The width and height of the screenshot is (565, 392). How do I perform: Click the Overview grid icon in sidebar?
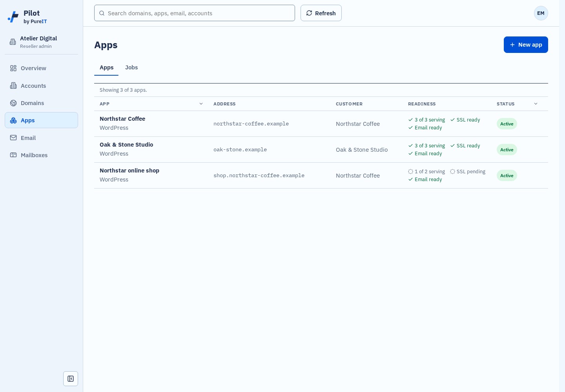pos(13,68)
